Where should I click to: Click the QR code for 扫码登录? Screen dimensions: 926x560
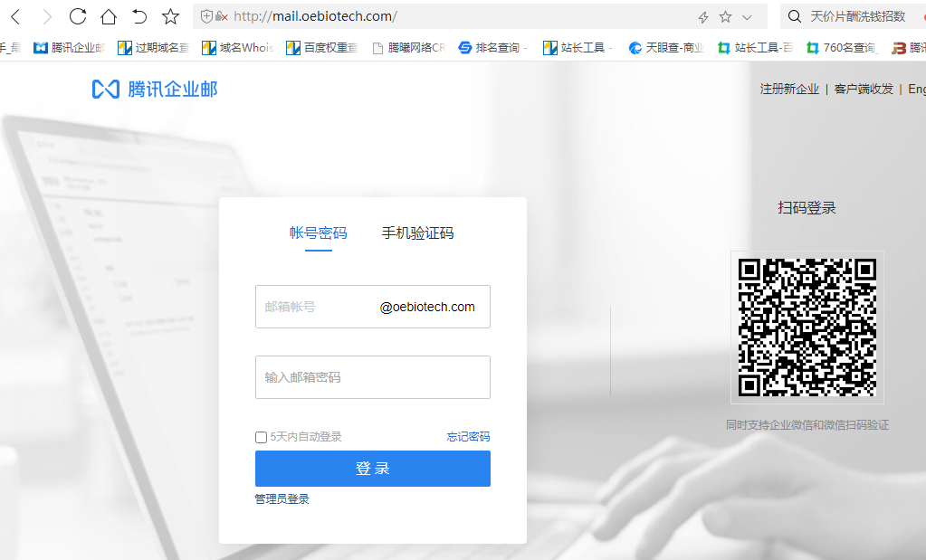807,327
